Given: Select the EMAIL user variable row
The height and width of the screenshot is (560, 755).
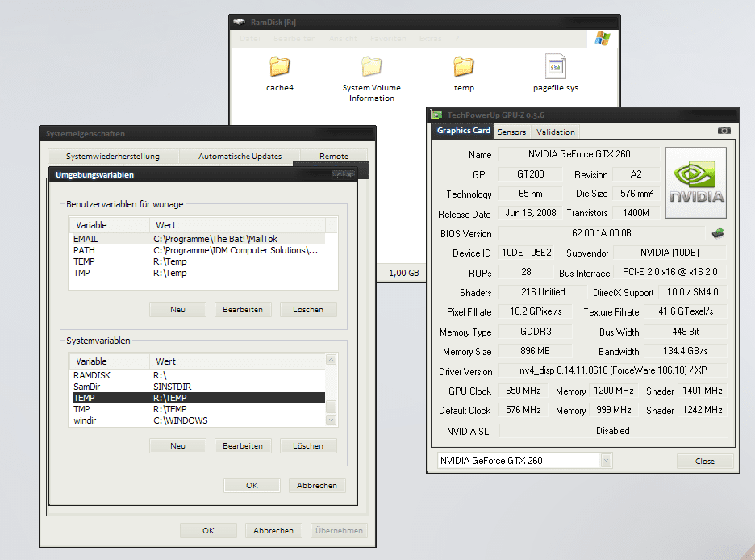Looking at the screenshot, I should pyautogui.click(x=198, y=239).
